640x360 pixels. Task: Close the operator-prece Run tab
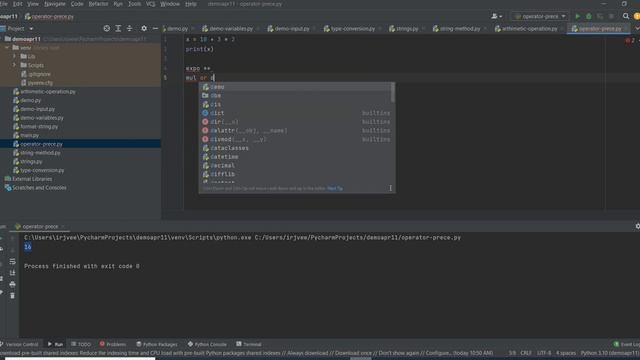click(x=63, y=227)
